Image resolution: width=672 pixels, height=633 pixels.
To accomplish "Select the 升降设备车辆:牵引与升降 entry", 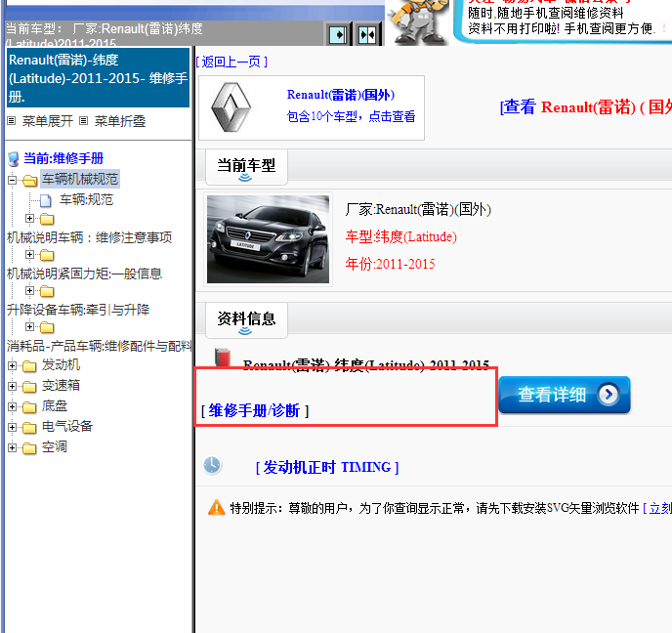I will point(78,310).
